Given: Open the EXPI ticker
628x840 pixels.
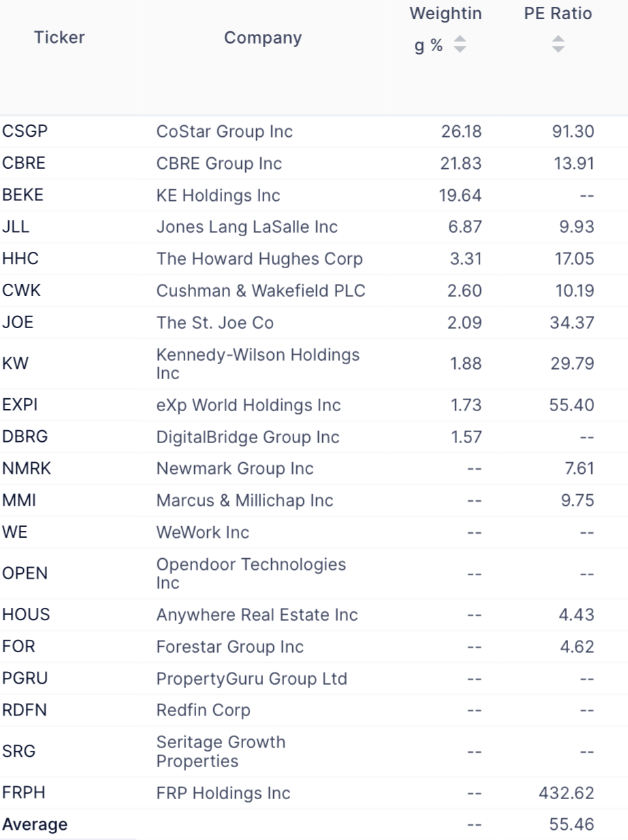Looking at the screenshot, I should click(x=20, y=405).
